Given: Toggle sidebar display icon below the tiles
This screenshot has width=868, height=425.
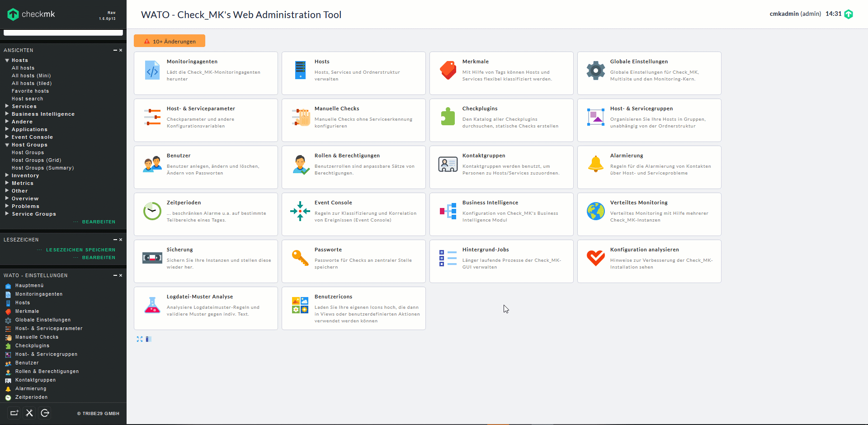Looking at the screenshot, I should [148, 339].
